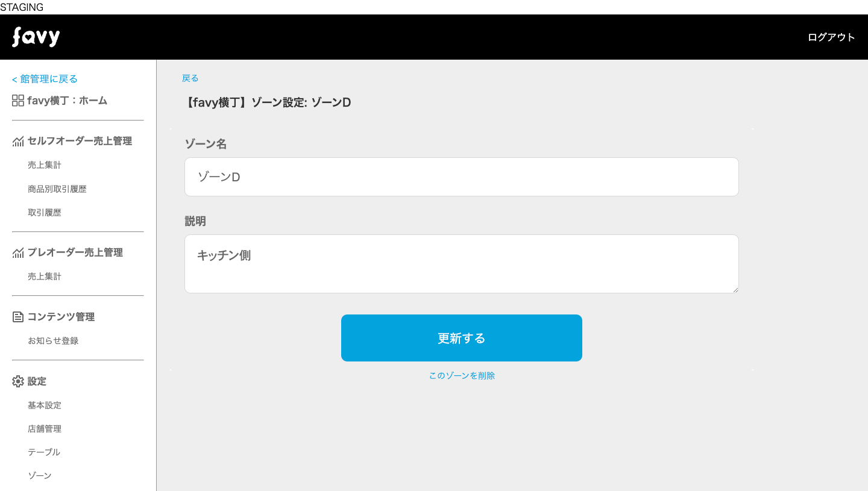Select 店舗管理 in sidebar

(45, 429)
